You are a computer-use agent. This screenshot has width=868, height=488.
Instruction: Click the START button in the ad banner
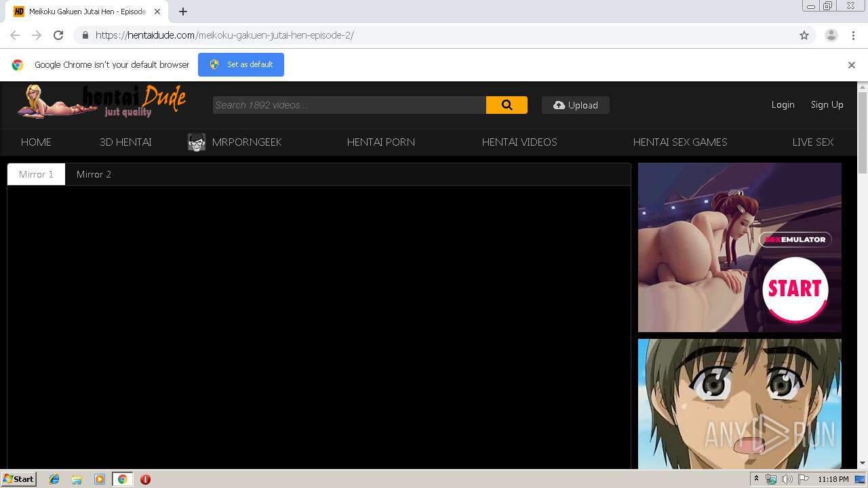[795, 289]
